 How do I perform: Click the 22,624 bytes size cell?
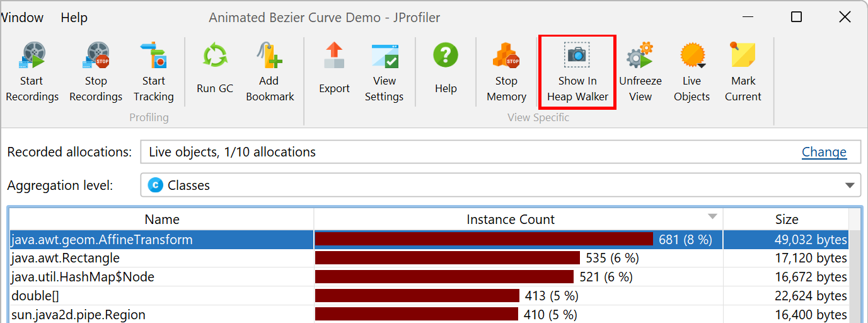coord(786,296)
